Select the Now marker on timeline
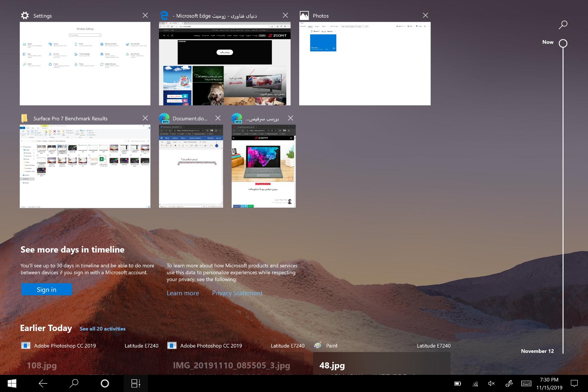This screenshot has width=588, height=392. [563, 43]
